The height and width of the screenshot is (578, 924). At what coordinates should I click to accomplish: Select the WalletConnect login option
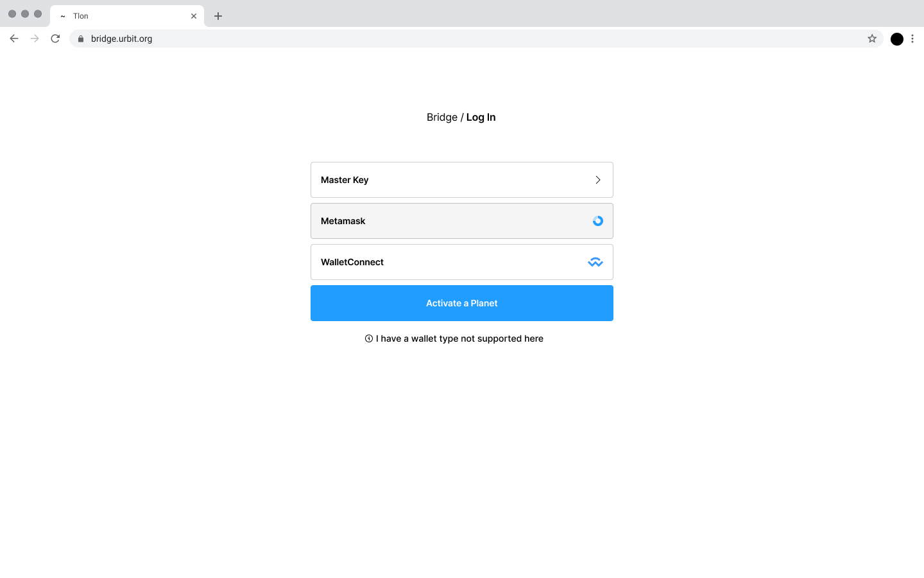[461, 262]
